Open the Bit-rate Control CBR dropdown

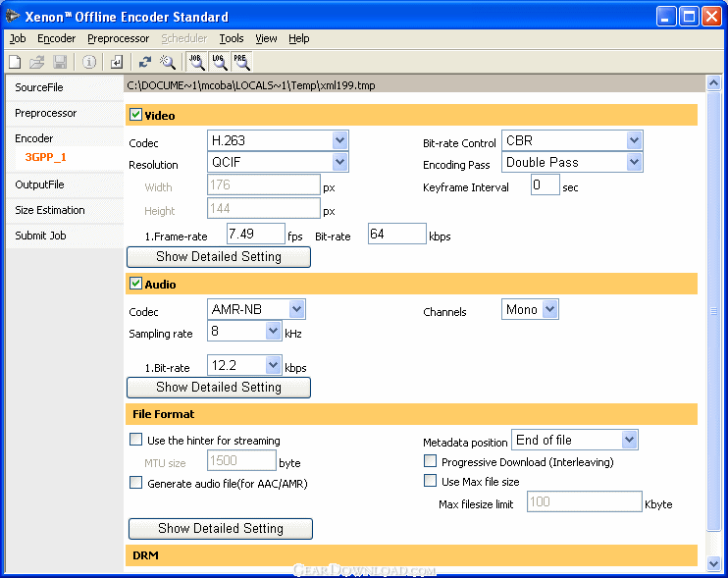[x=572, y=140]
